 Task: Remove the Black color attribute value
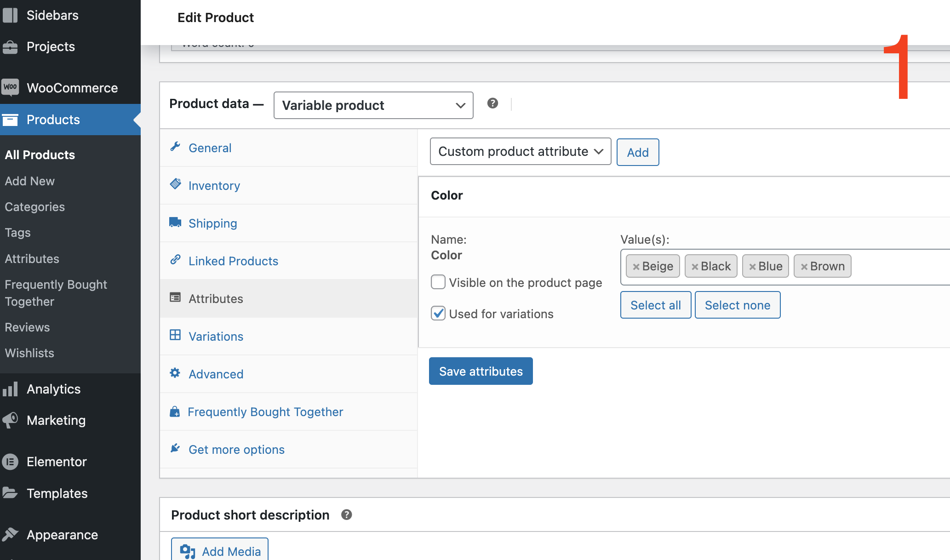coord(694,266)
